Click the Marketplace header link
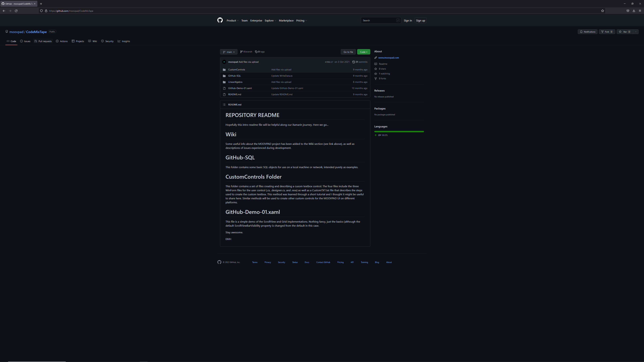Viewport: 644px width, 362px height. [x=286, y=20]
